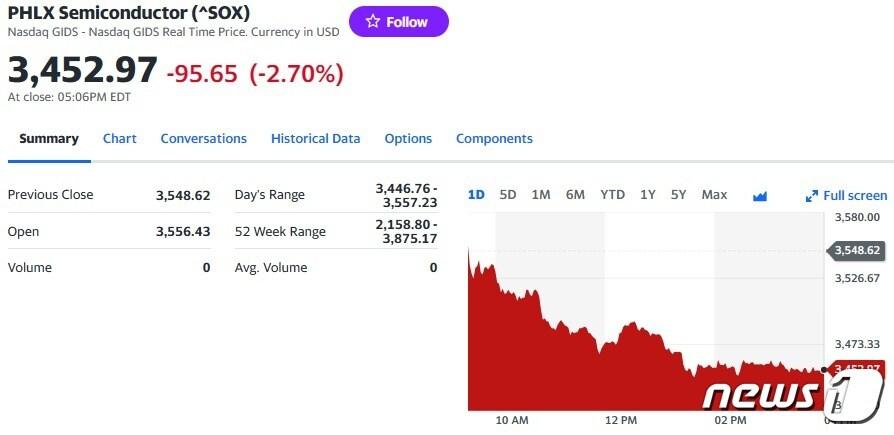Choose the 6M chart range
The image size is (894, 435).
pos(575,195)
